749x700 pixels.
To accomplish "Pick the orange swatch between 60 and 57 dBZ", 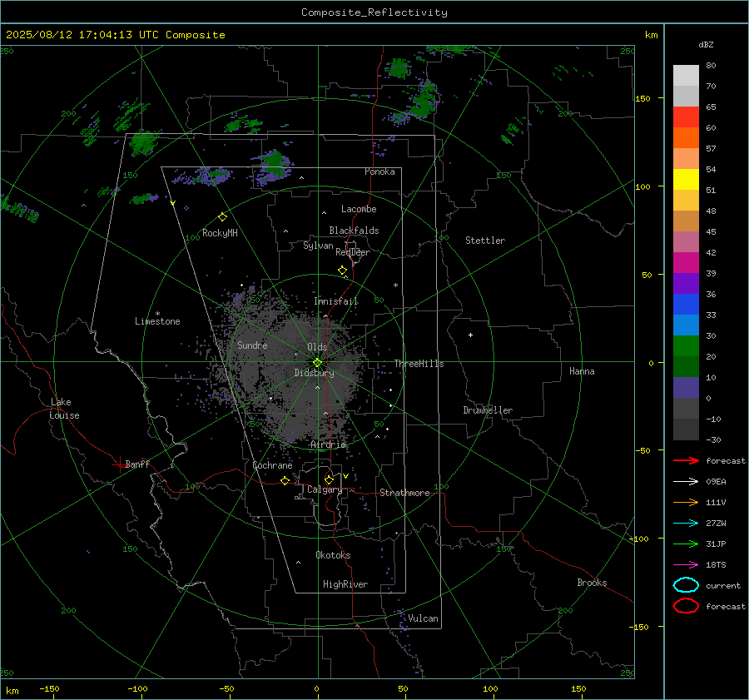I will 686,137.
